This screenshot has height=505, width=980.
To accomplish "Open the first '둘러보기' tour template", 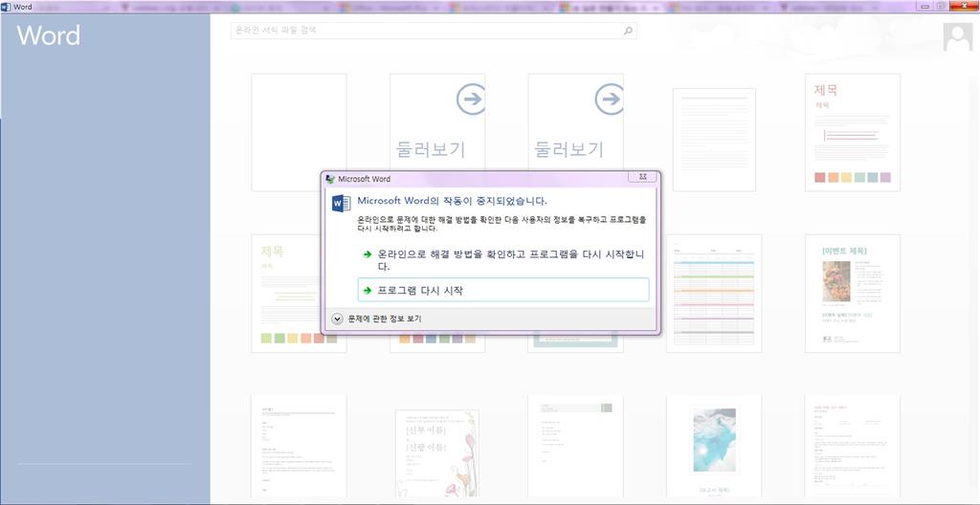I will click(x=437, y=122).
